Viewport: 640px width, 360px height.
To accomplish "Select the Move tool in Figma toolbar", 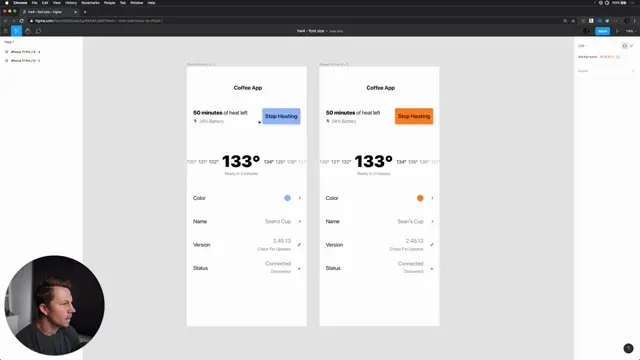I will (x=16, y=31).
